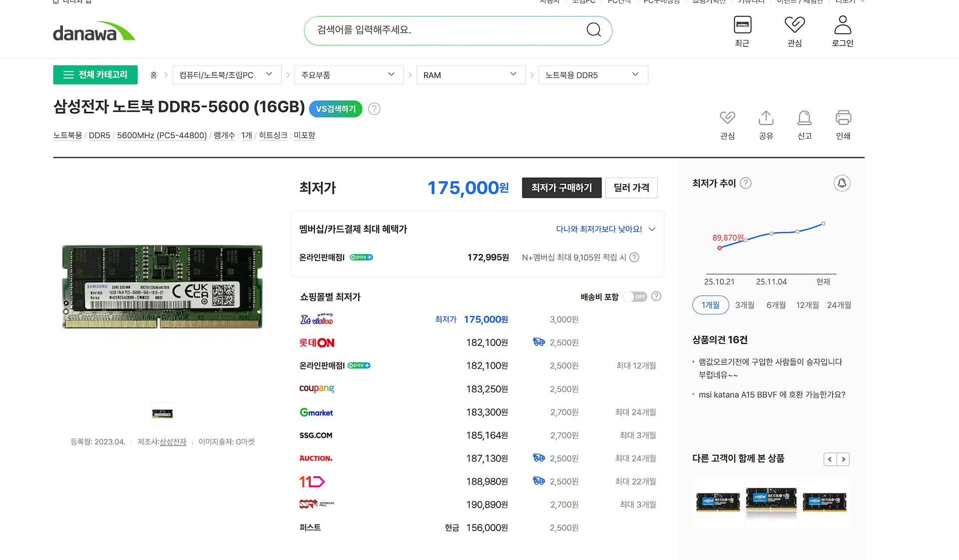Click the print icon
This screenshot has width=959, height=560.
click(843, 118)
